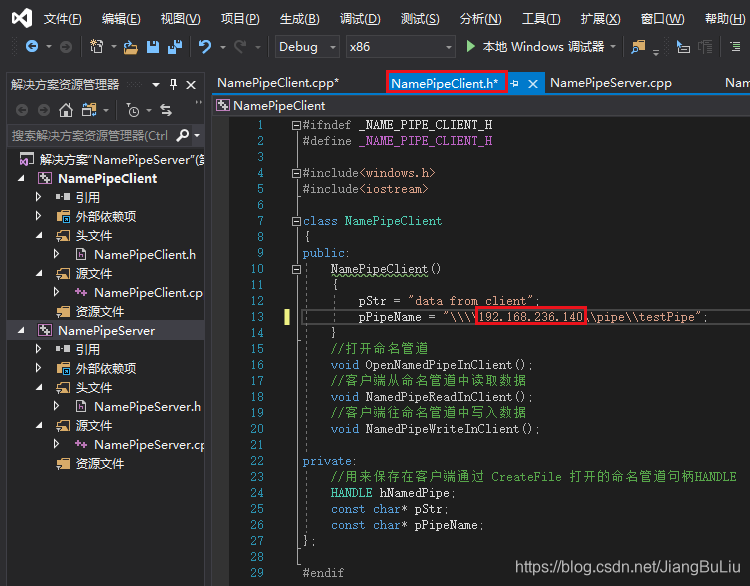Switch to the NamePipeClient.cpp tab

(278, 83)
